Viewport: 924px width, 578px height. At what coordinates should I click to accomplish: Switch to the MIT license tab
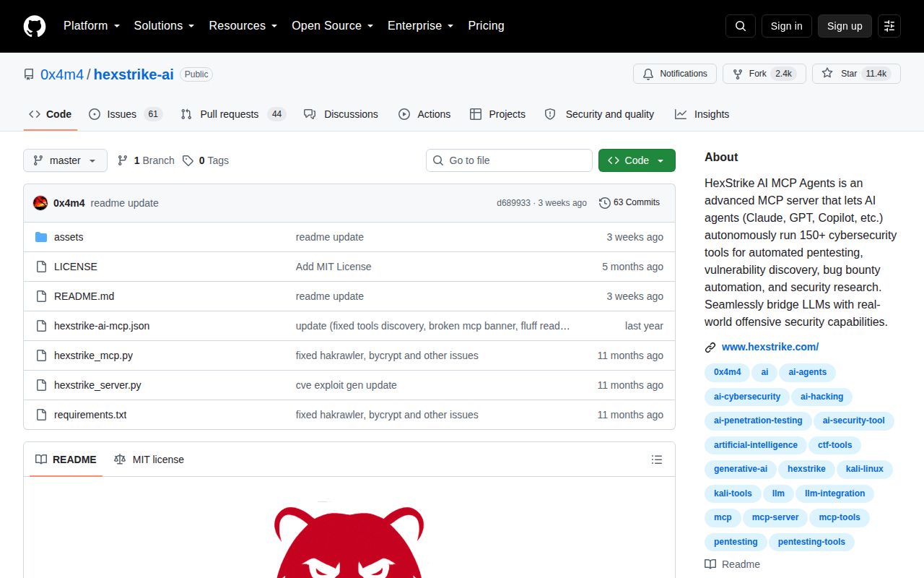pos(149,460)
